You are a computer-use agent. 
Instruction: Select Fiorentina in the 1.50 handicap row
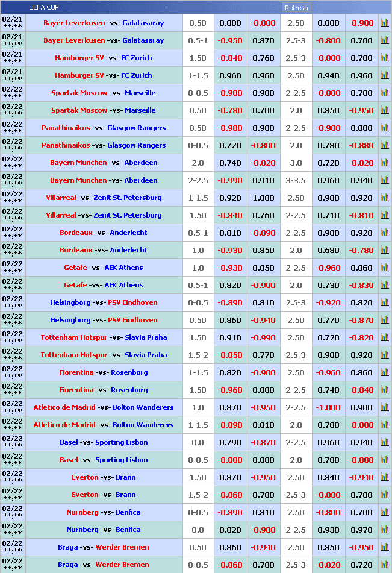[x=76, y=390]
